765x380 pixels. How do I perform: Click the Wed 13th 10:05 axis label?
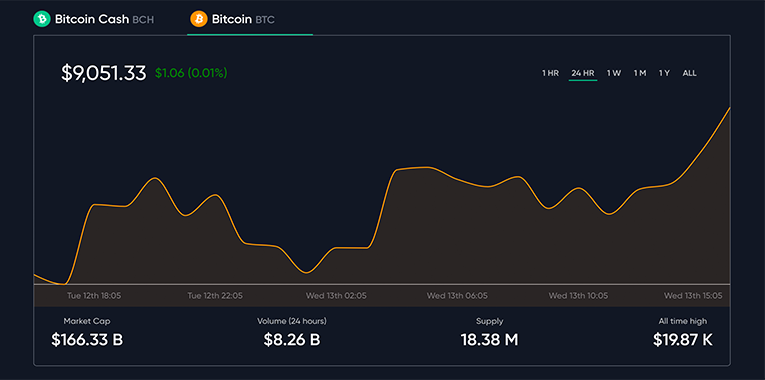[x=578, y=296]
